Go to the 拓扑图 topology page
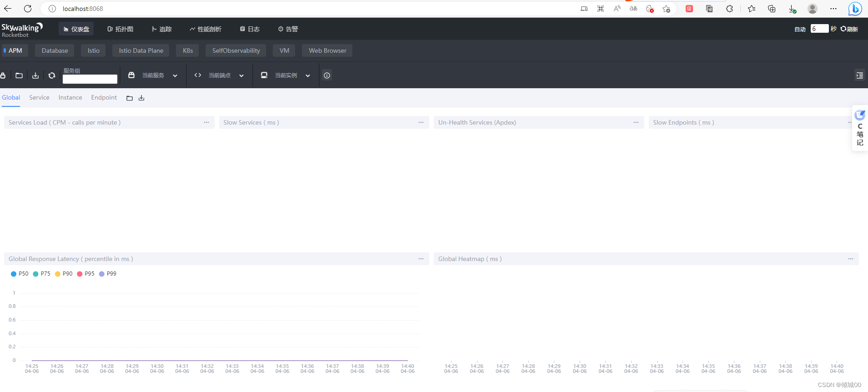The width and height of the screenshot is (868, 392). (x=120, y=29)
